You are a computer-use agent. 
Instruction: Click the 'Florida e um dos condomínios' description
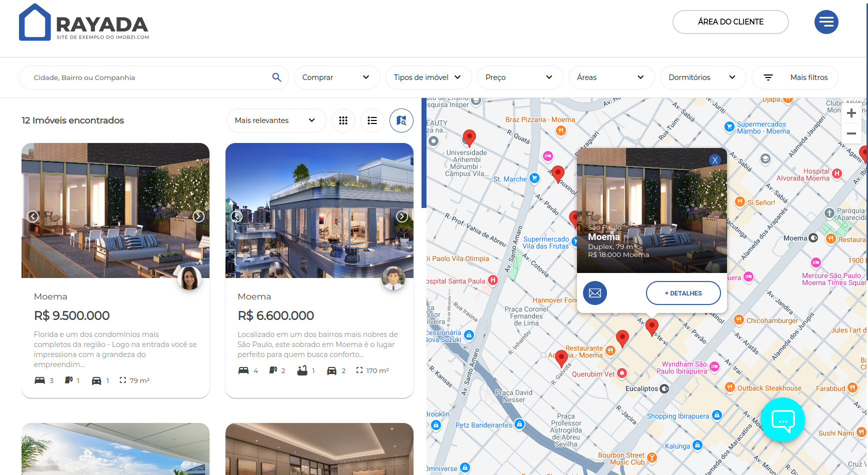pyautogui.click(x=115, y=349)
